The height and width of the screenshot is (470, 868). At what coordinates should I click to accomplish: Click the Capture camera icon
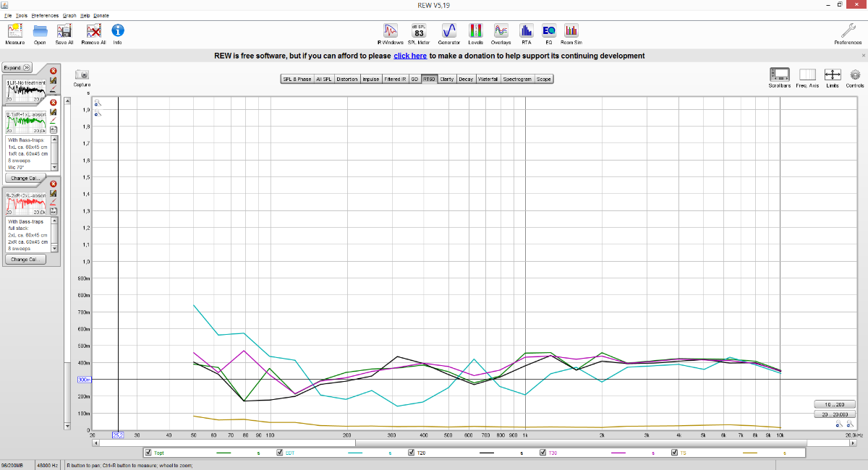(82, 77)
